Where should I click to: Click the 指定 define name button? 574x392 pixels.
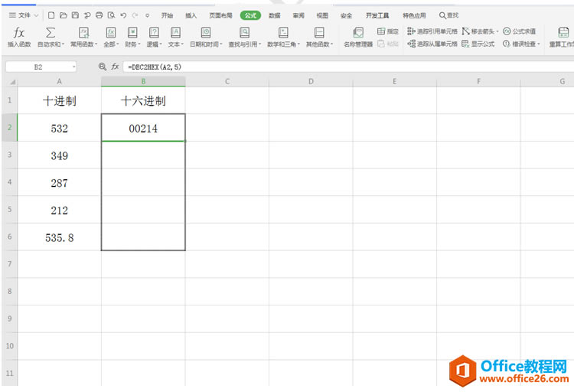(388, 31)
